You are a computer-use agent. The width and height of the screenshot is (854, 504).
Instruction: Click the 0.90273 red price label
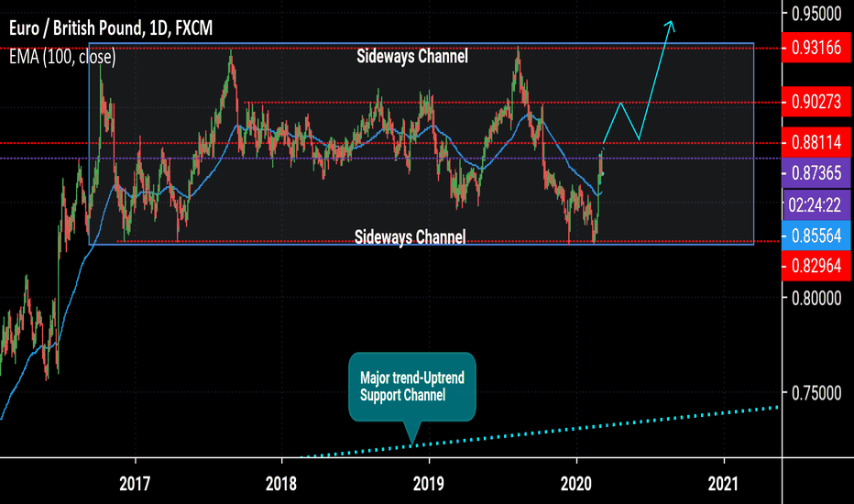coord(816,102)
